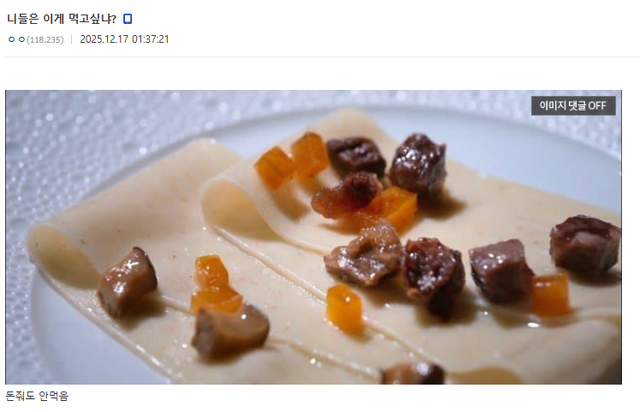Select the post title 니들은 이게 먹고싶냐?

pos(62,19)
